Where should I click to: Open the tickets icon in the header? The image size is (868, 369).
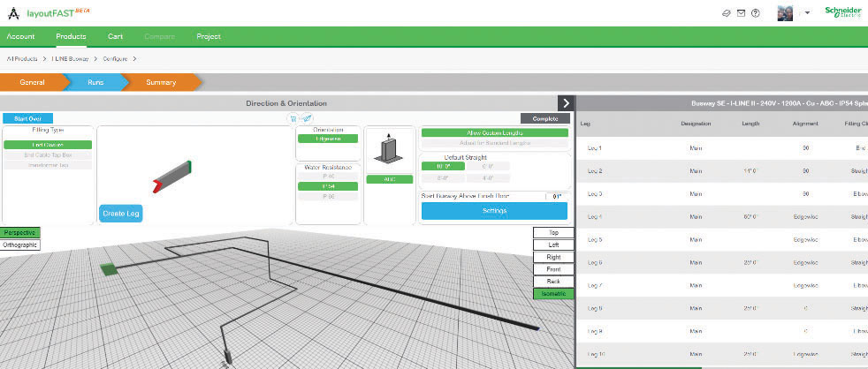pyautogui.click(x=727, y=13)
